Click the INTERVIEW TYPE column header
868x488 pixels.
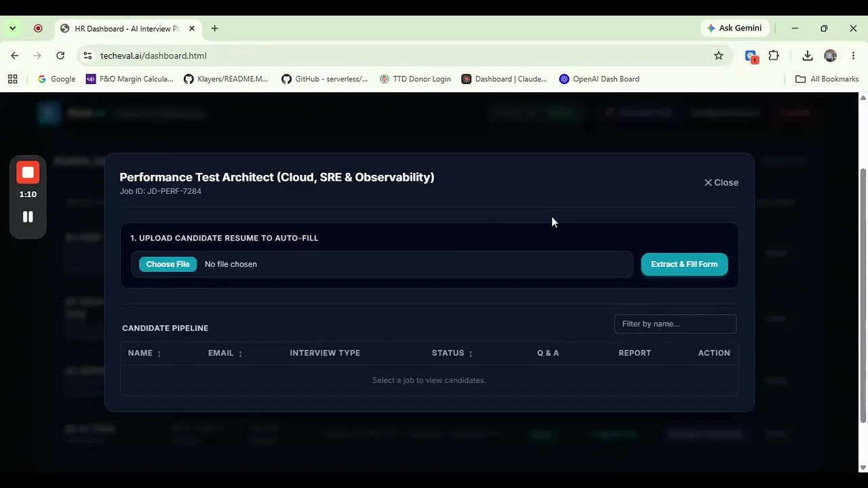point(325,353)
